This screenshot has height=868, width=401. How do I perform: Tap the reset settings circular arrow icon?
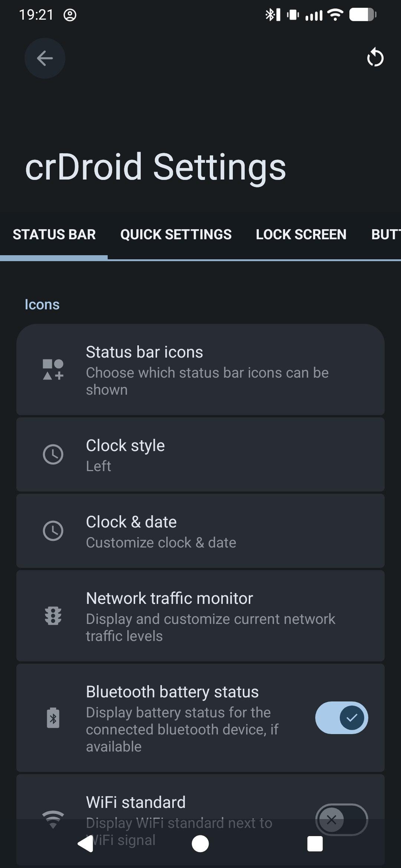pos(375,58)
